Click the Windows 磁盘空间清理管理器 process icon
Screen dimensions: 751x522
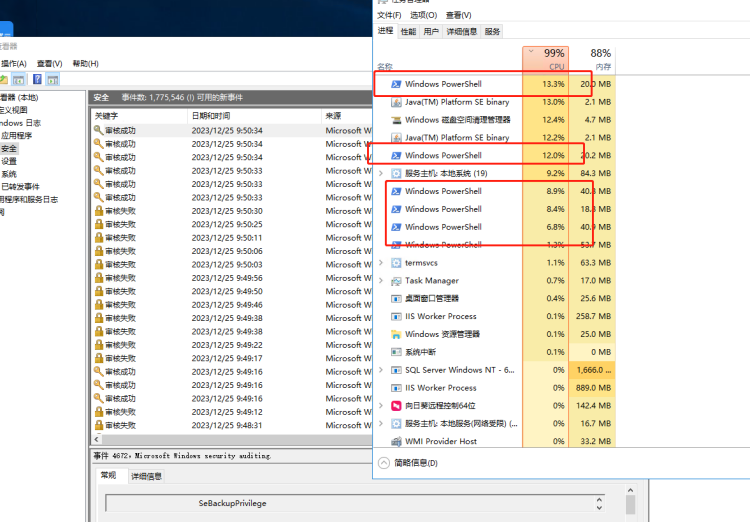click(x=396, y=120)
